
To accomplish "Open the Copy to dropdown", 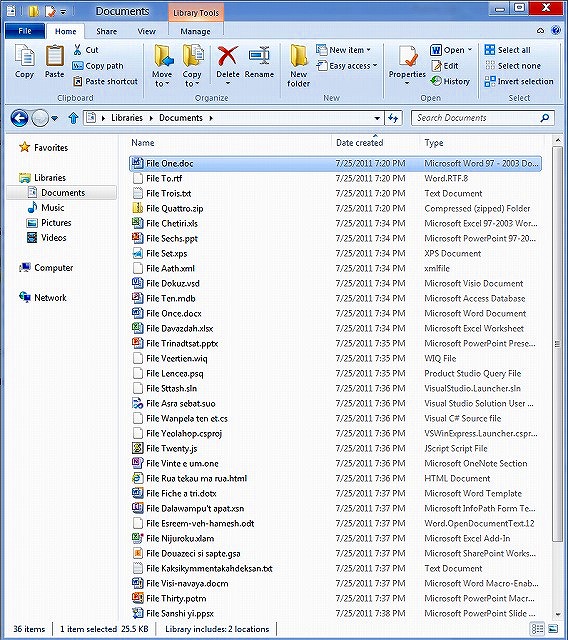I will (x=192, y=84).
